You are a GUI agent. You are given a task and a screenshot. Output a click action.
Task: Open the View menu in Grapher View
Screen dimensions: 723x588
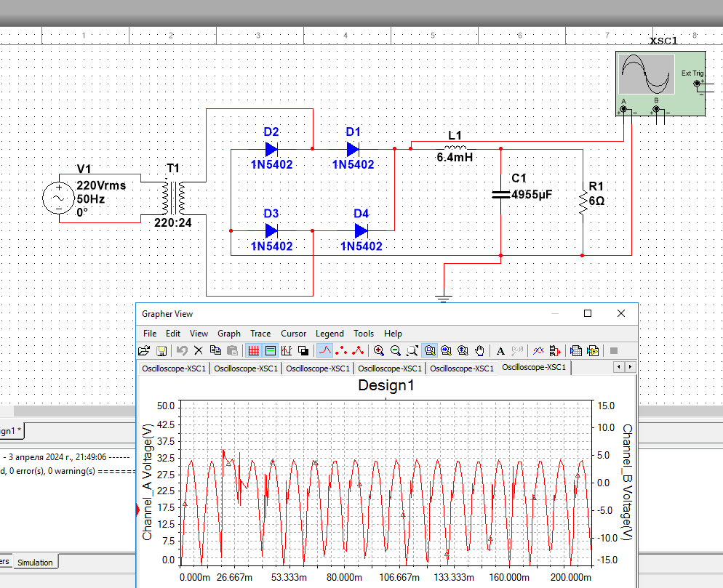(199, 334)
